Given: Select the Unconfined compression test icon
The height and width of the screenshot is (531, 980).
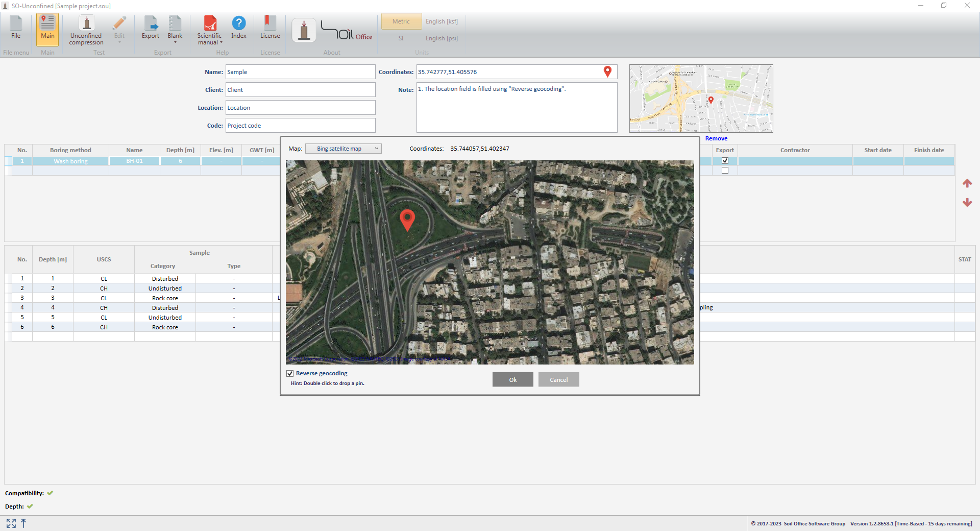Looking at the screenshot, I should pos(86,30).
